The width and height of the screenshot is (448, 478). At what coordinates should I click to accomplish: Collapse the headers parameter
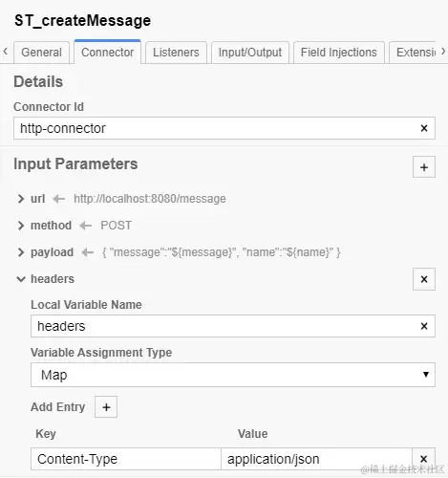pyautogui.click(x=21, y=279)
